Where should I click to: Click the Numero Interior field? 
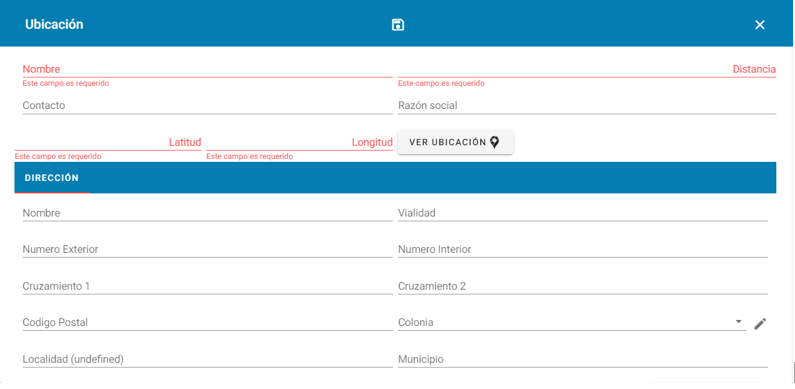pos(583,250)
